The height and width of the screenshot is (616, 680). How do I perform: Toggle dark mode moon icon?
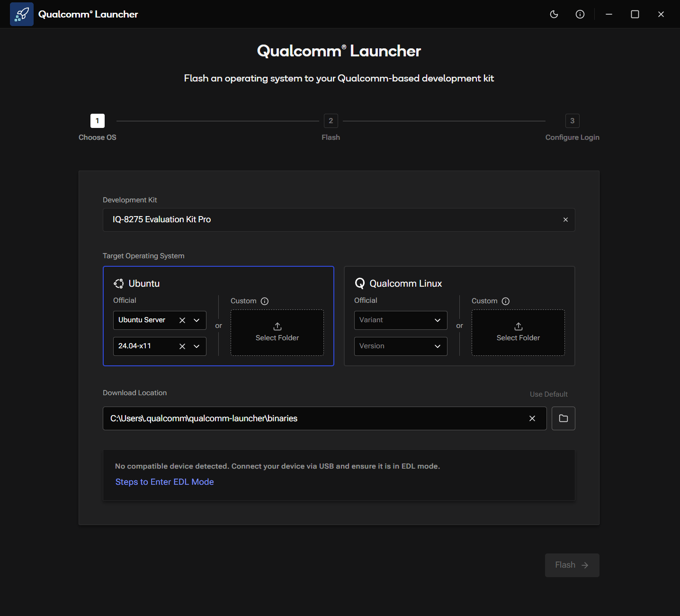pos(554,14)
